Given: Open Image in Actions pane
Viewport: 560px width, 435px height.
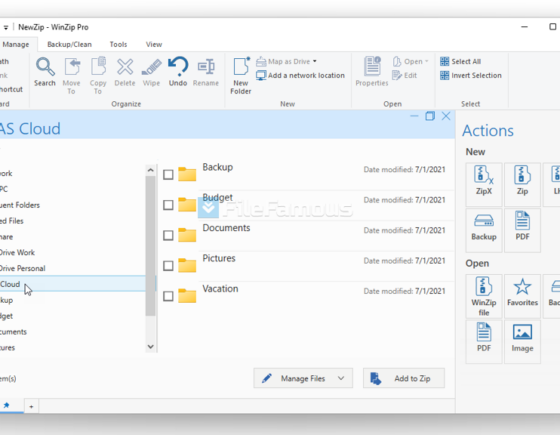Looking at the screenshot, I should point(522,342).
